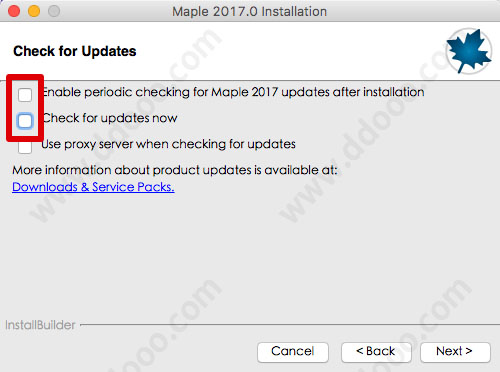
Task: Cancel the Maple installation
Action: pyautogui.click(x=293, y=352)
